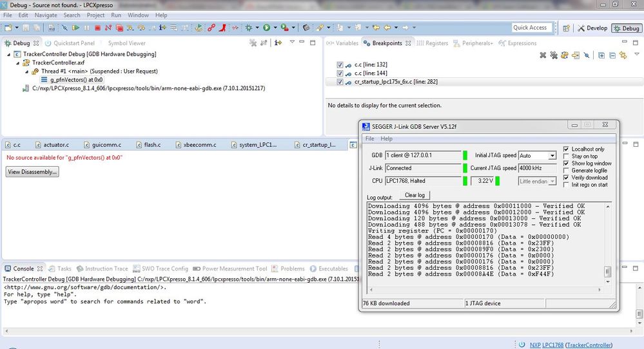Toggle Verify download checkbox
Image resolution: width=644 pixels, height=349 pixels.
point(566,178)
